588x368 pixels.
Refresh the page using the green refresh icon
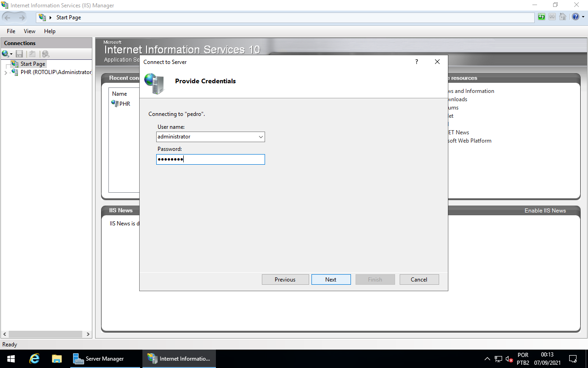click(541, 17)
